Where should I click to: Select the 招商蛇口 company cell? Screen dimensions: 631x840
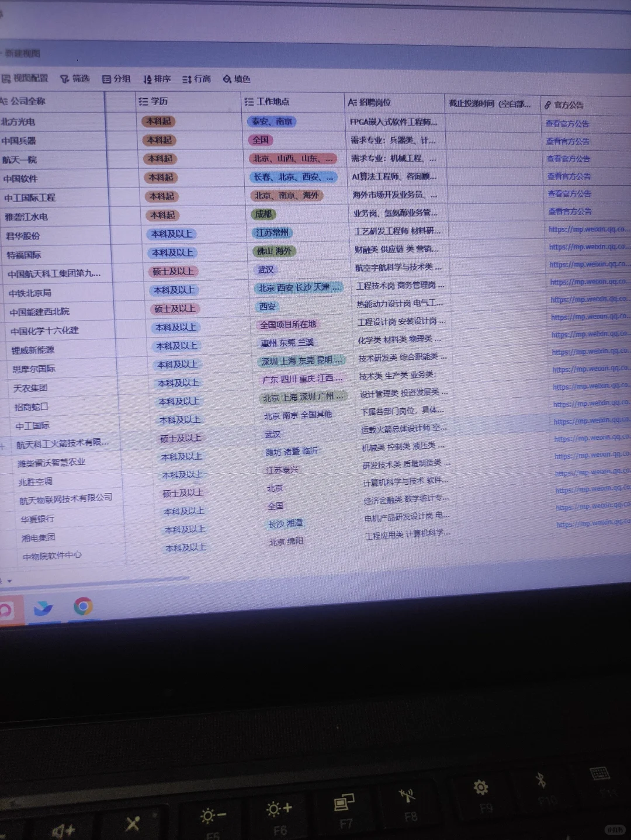point(32,407)
